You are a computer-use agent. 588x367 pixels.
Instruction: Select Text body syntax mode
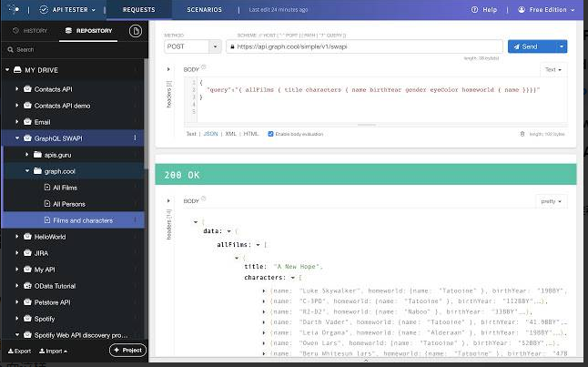click(x=191, y=134)
